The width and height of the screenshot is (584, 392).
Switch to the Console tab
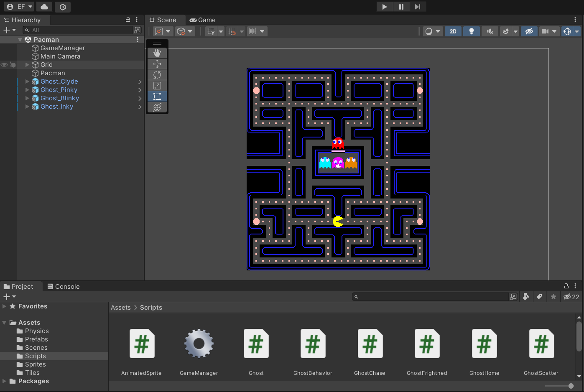pyautogui.click(x=63, y=286)
